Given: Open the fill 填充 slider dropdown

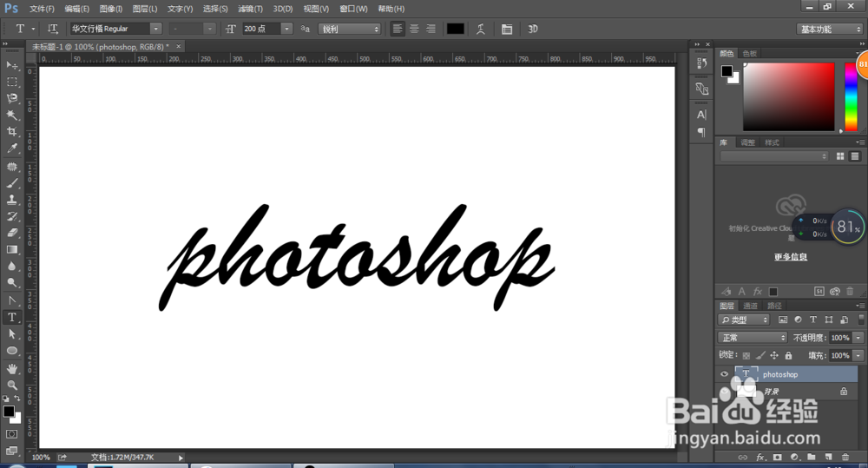Looking at the screenshot, I should coord(858,356).
